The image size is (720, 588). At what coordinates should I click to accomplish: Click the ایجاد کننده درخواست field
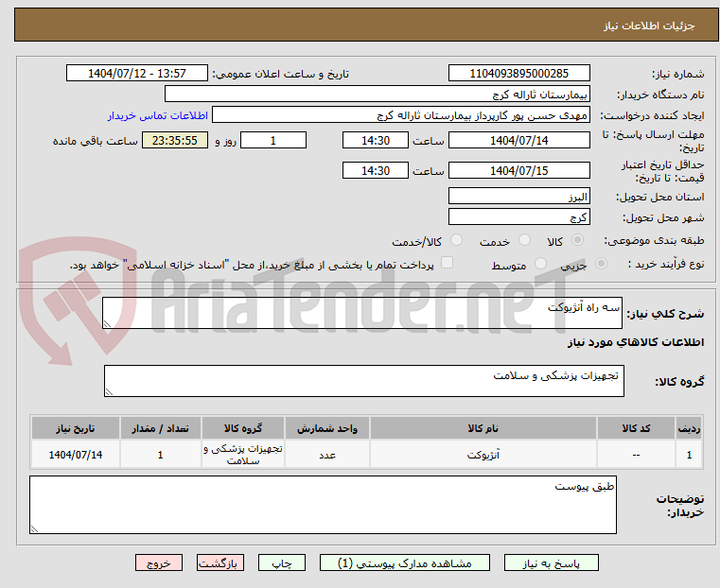pos(401,115)
